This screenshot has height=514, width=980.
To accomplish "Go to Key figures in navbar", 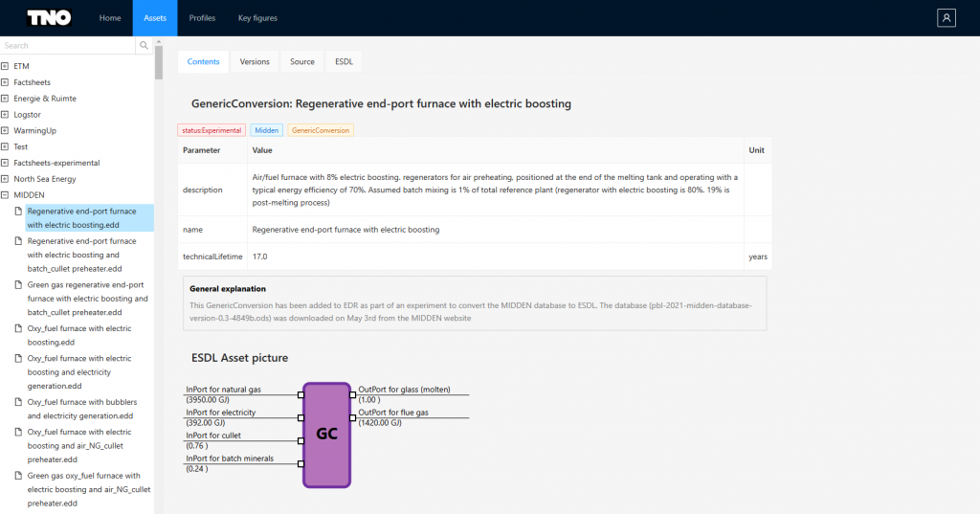I will [x=256, y=18].
